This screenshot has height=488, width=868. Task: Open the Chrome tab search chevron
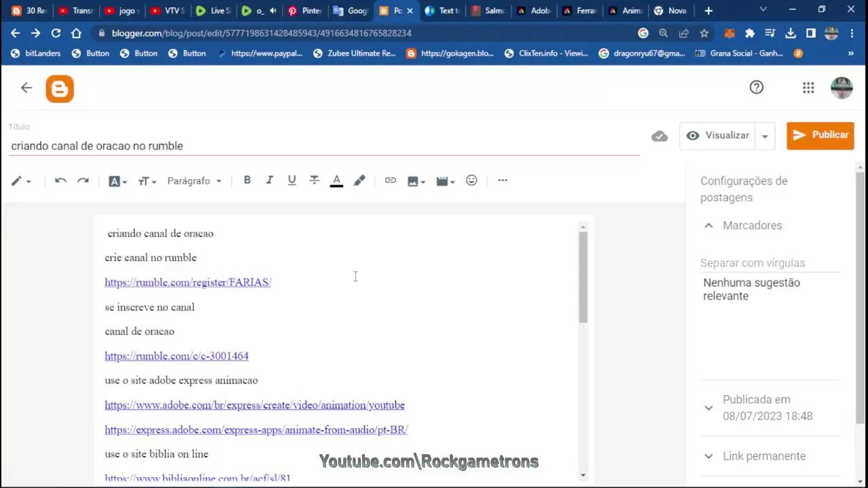(764, 9)
